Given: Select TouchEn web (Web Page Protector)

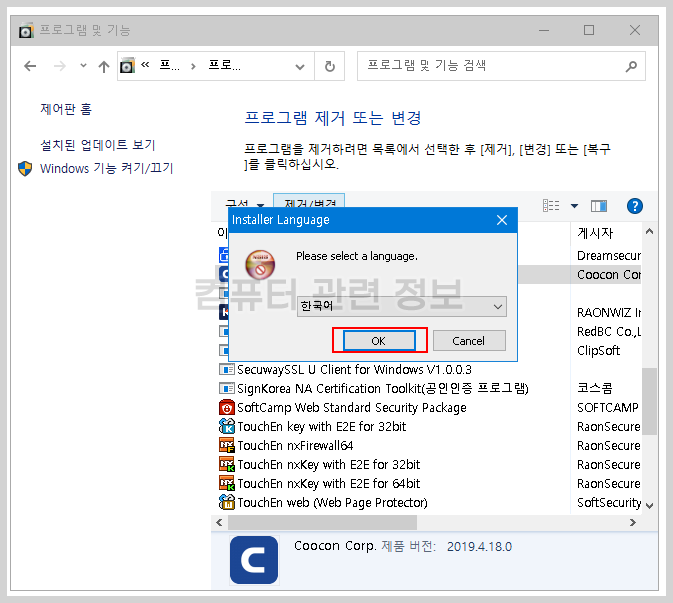Looking at the screenshot, I should (332, 503).
